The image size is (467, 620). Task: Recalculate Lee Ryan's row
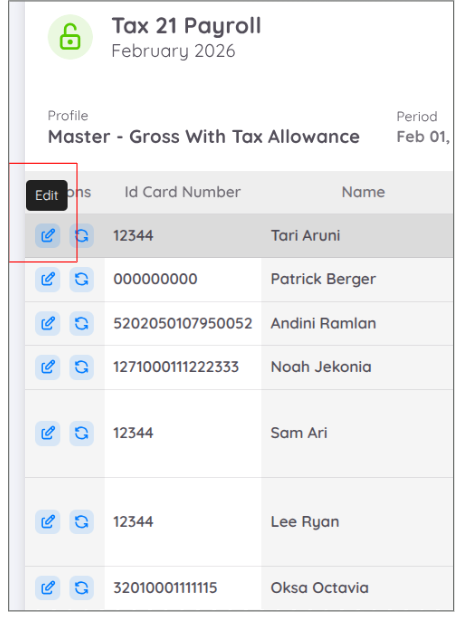tap(81, 522)
